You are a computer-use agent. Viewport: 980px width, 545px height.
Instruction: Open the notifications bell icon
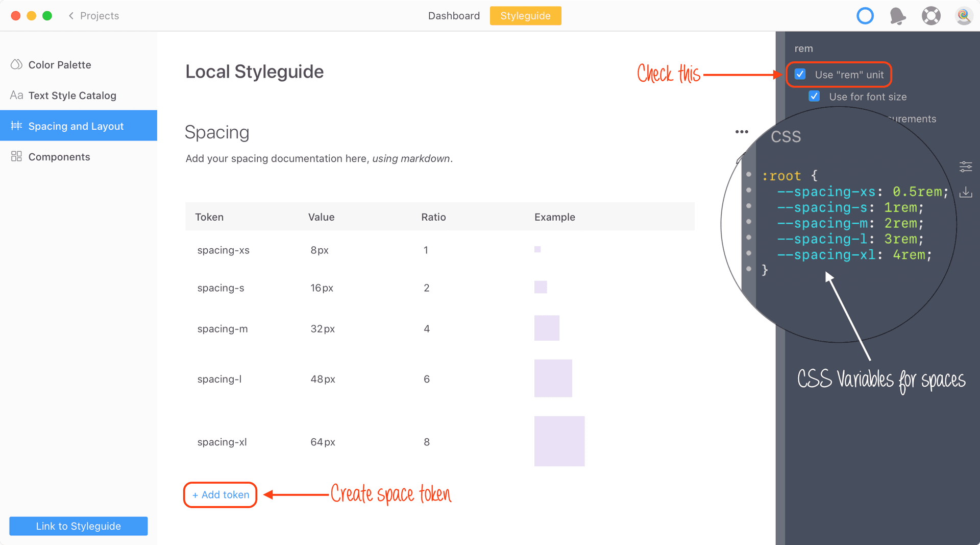(898, 16)
